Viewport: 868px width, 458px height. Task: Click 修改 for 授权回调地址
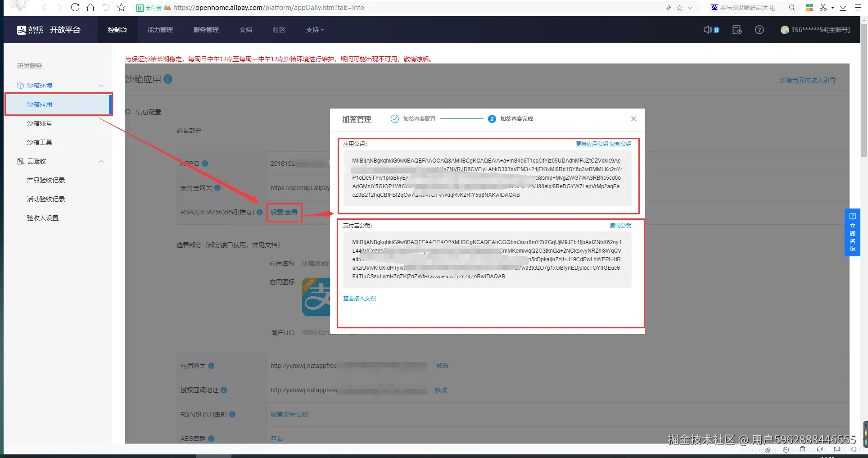coord(441,390)
